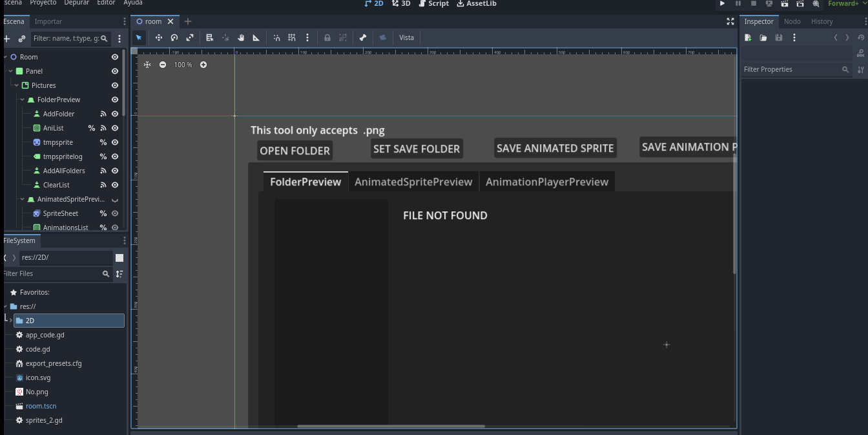Click the signal icon on AddAllFolders node
This screenshot has width=868, height=435.
[x=103, y=171]
